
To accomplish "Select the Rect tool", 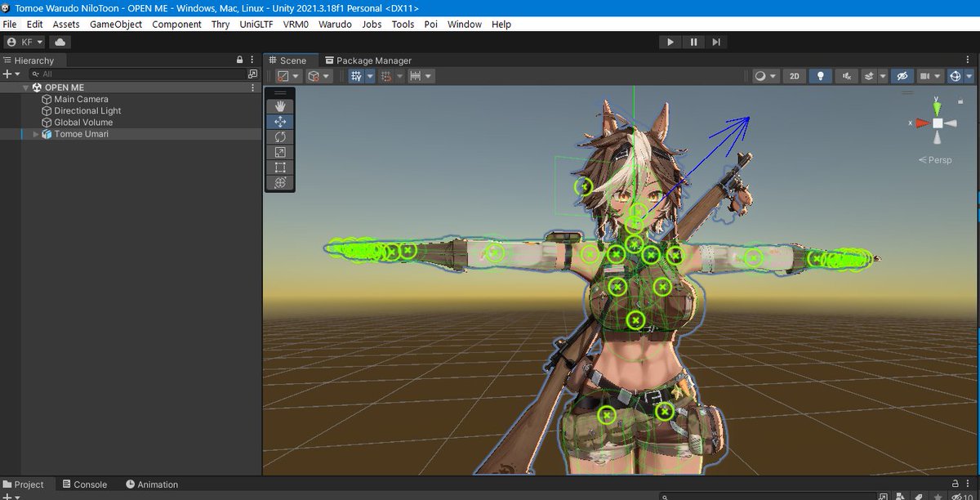I will (x=280, y=167).
